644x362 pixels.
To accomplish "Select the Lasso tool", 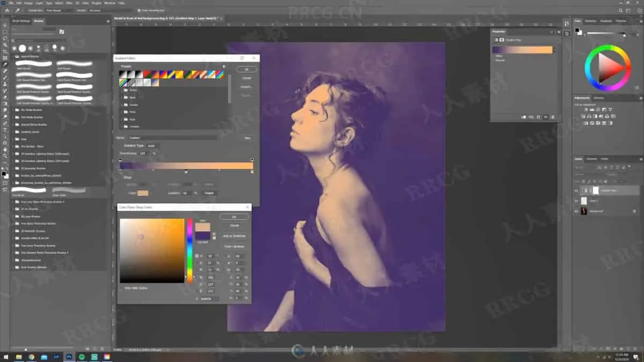I will pos(5,38).
